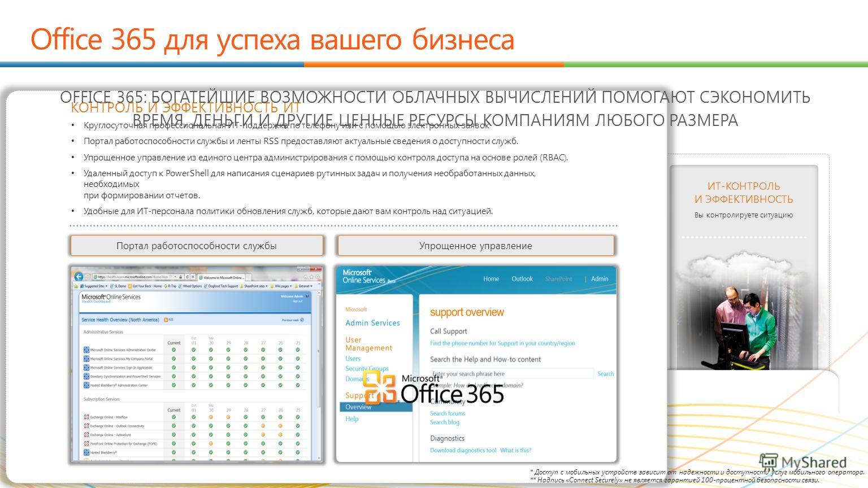Click the Exchange Online - ActiveSync icon
Viewport: 868px width, 488px height.
(x=86, y=435)
